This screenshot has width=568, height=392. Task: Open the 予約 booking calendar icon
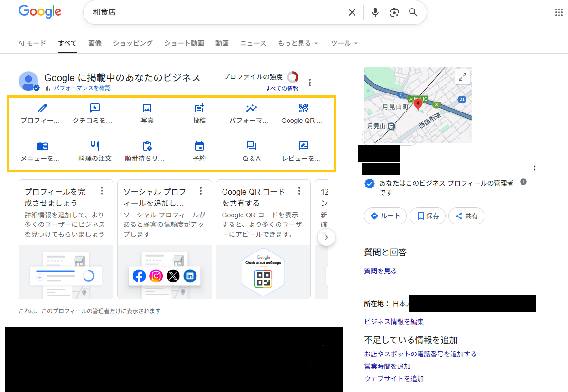[x=199, y=146]
